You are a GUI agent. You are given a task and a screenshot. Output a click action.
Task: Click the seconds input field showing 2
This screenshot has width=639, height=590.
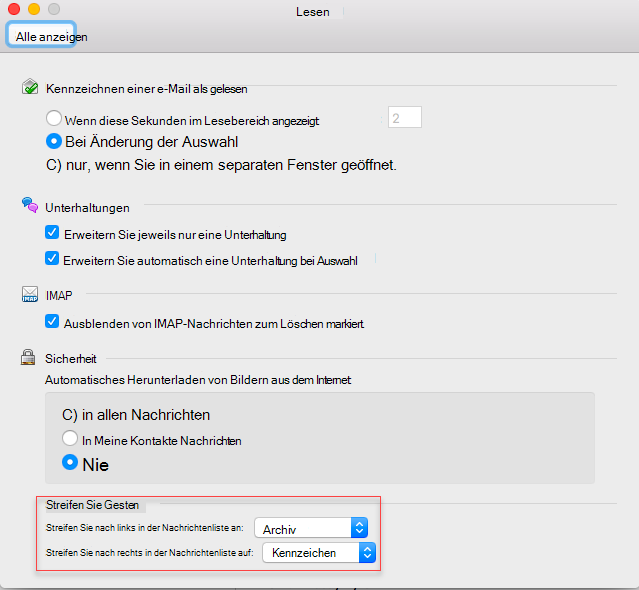click(x=404, y=118)
